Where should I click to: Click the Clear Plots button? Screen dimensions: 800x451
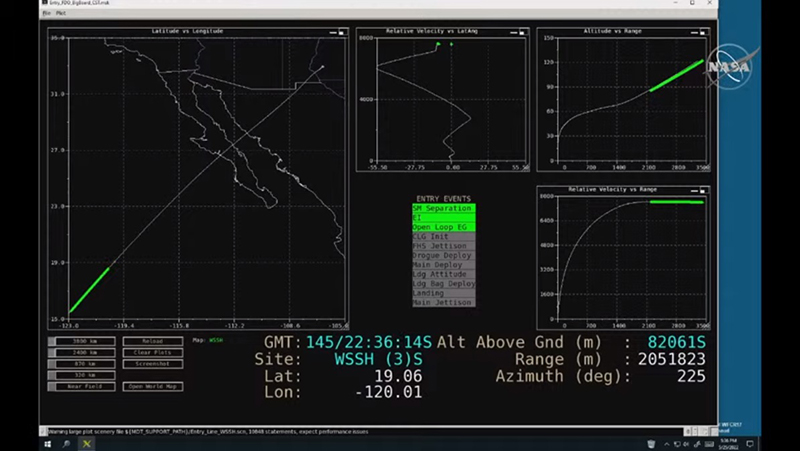153,353
